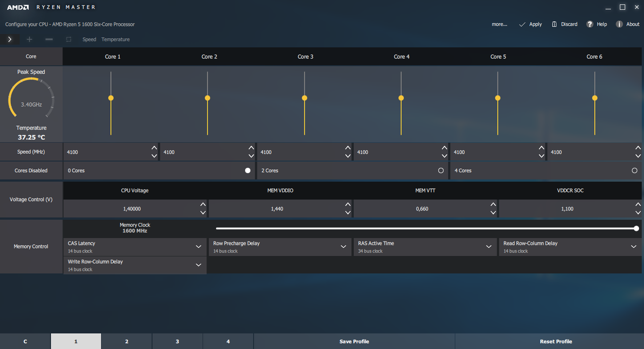Click the Save Profile button
Image resolution: width=644 pixels, height=349 pixels.
[x=354, y=341]
